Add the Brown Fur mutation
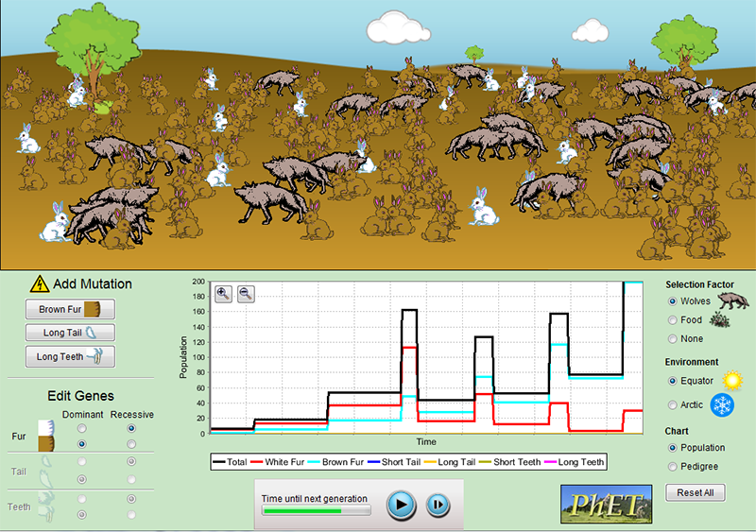 70,309
